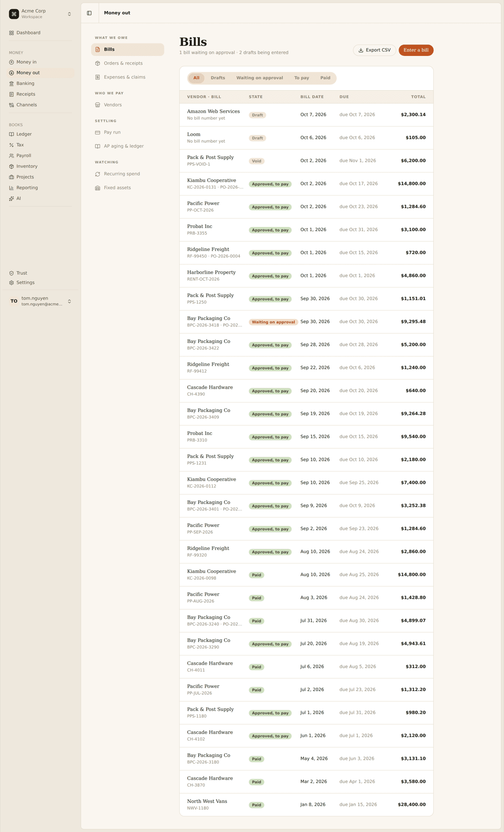The image size is (504, 832).
Task: Click the Receipts icon in sidebar
Action: click(x=12, y=94)
